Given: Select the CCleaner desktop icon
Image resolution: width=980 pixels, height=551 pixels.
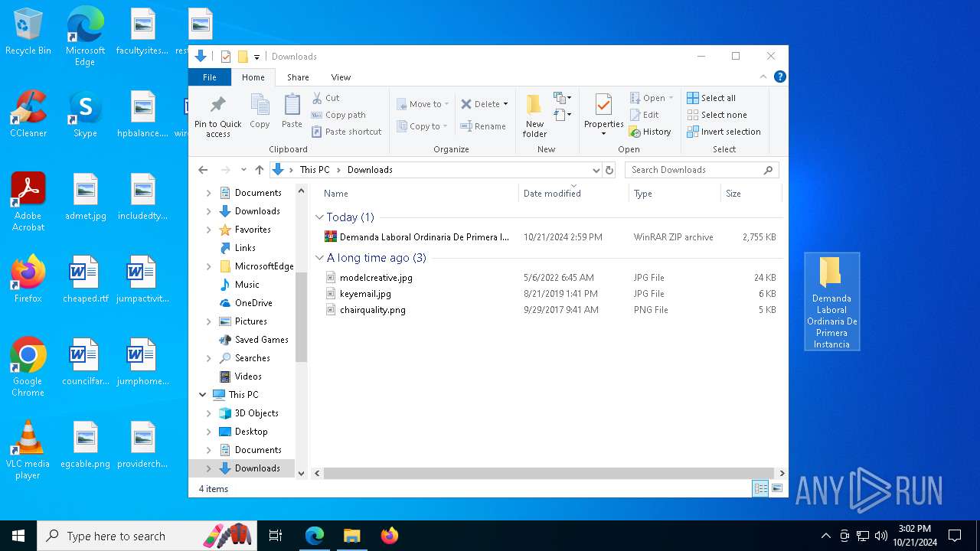Looking at the screenshot, I should coord(28,115).
